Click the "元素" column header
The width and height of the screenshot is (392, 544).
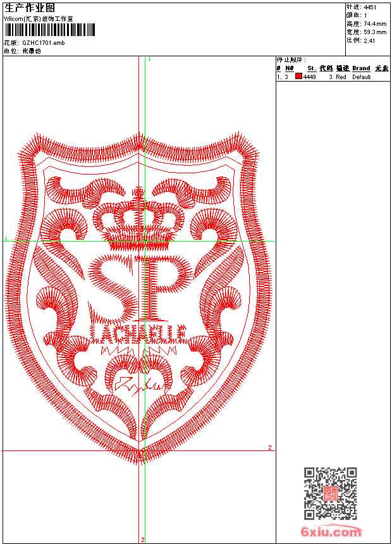click(382, 68)
